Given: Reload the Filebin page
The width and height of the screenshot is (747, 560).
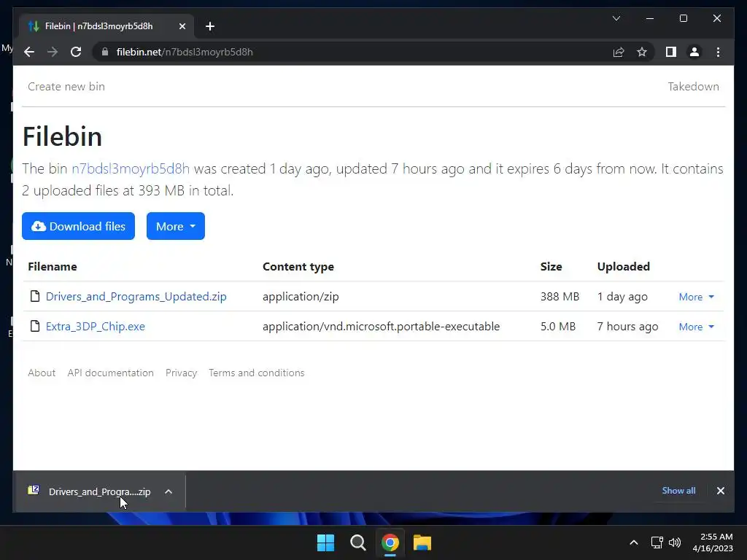Looking at the screenshot, I should pyautogui.click(x=76, y=52).
